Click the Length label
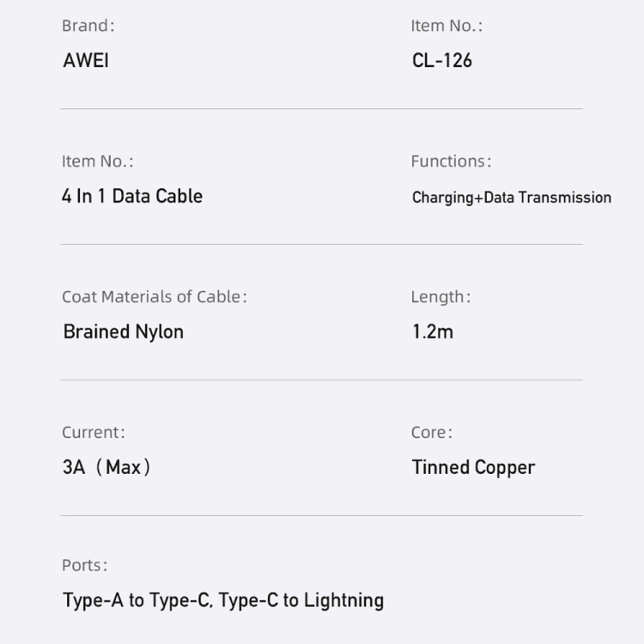 click(x=440, y=297)
